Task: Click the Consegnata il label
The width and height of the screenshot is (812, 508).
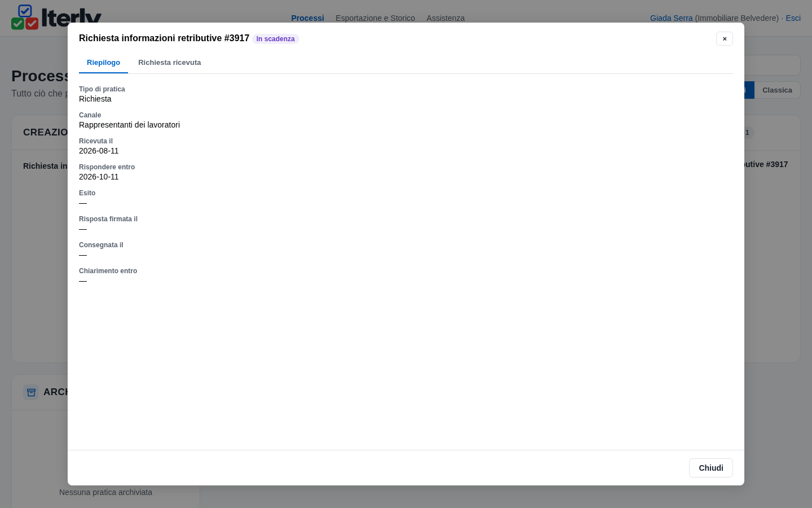Action: click(101, 245)
